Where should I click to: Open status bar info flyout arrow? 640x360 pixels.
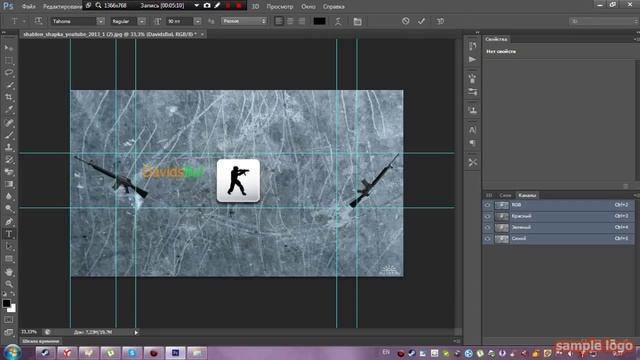(136, 332)
